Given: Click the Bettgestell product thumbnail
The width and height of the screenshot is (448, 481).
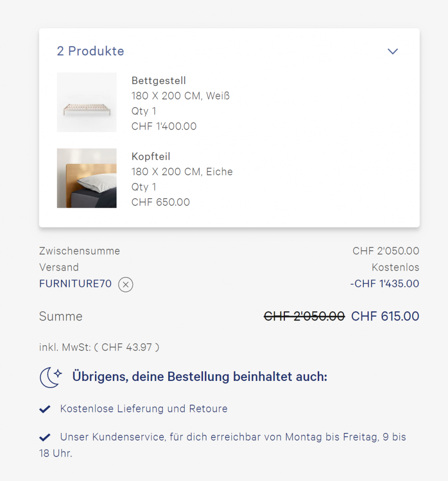Looking at the screenshot, I should 86,102.
